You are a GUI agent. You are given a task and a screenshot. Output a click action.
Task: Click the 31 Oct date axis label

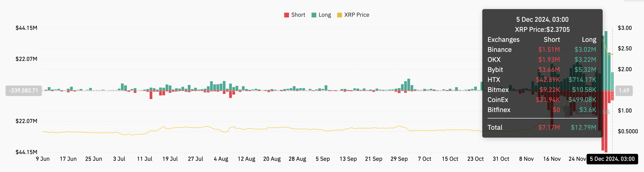coord(501,159)
